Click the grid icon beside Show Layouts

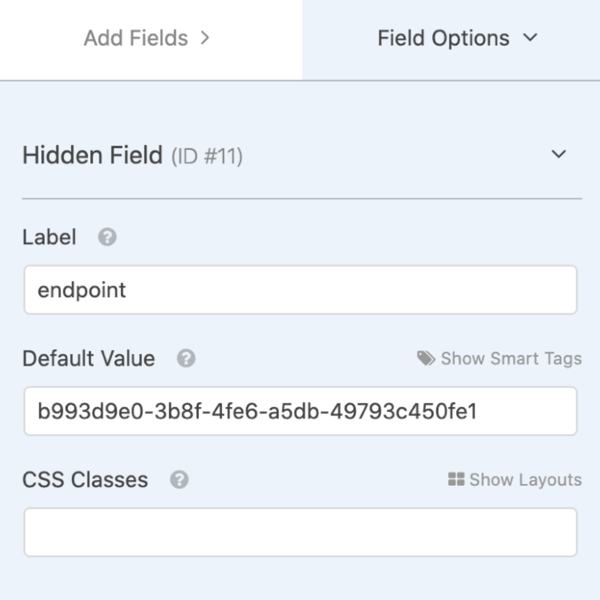pyautogui.click(x=456, y=480)
